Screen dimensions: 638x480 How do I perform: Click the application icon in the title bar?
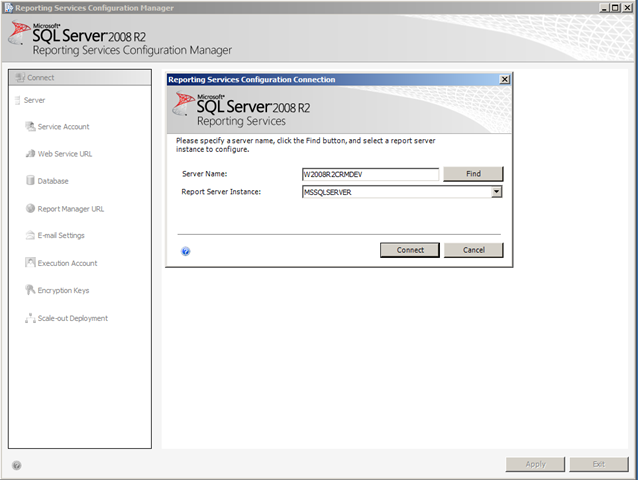(9, 8)
